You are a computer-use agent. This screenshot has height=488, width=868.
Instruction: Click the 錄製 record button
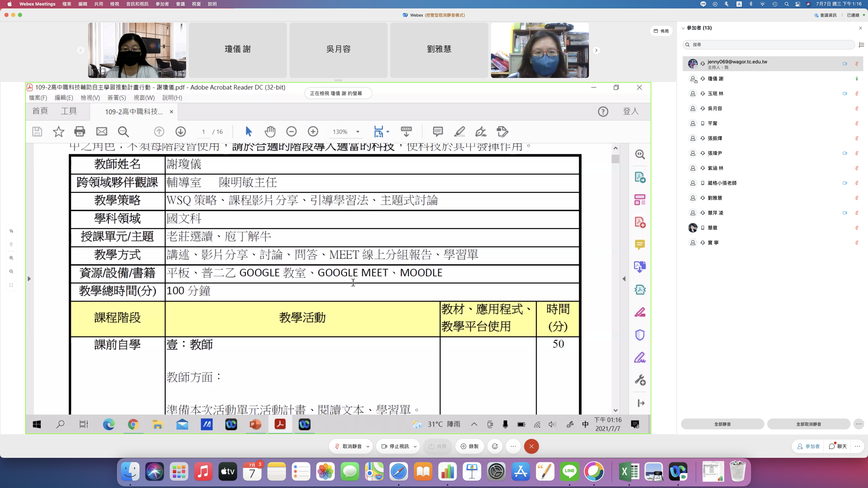[x=470, y=446]
